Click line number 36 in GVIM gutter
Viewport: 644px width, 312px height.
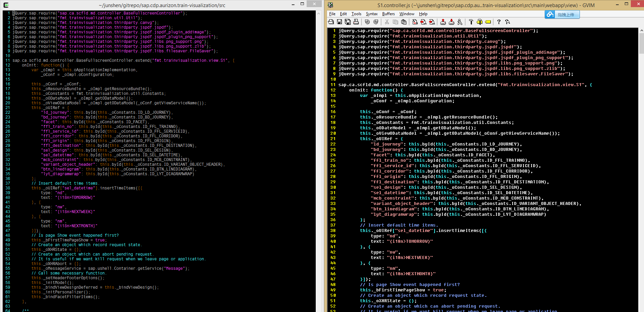tap(333, 220)
